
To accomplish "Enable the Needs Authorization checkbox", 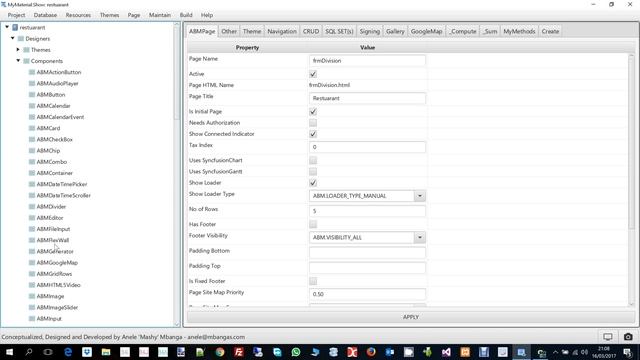I will pos(313,123).
